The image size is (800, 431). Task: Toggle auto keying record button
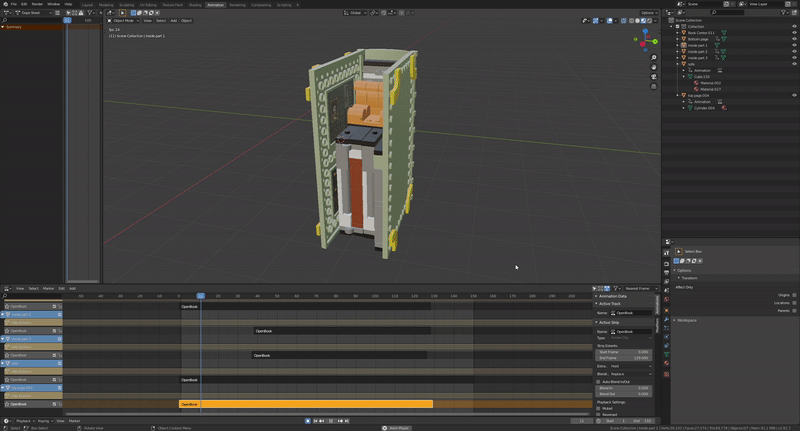click(x=308, y=421)
